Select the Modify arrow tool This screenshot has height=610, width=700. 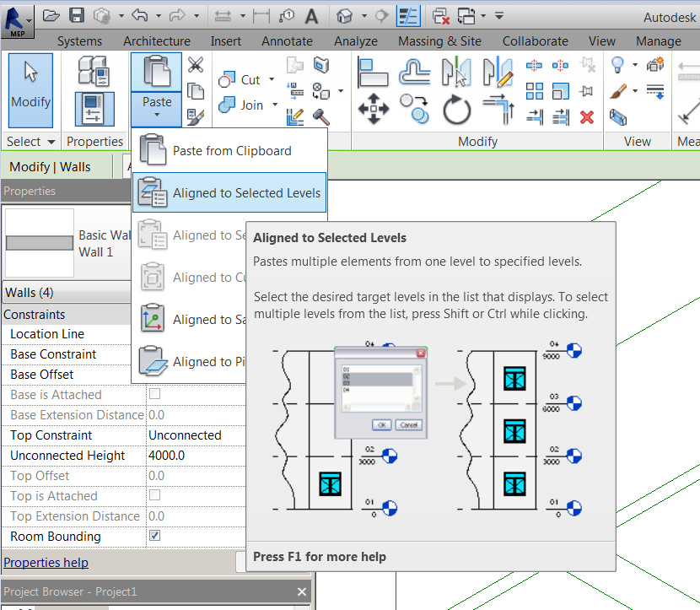coord(31,90)
